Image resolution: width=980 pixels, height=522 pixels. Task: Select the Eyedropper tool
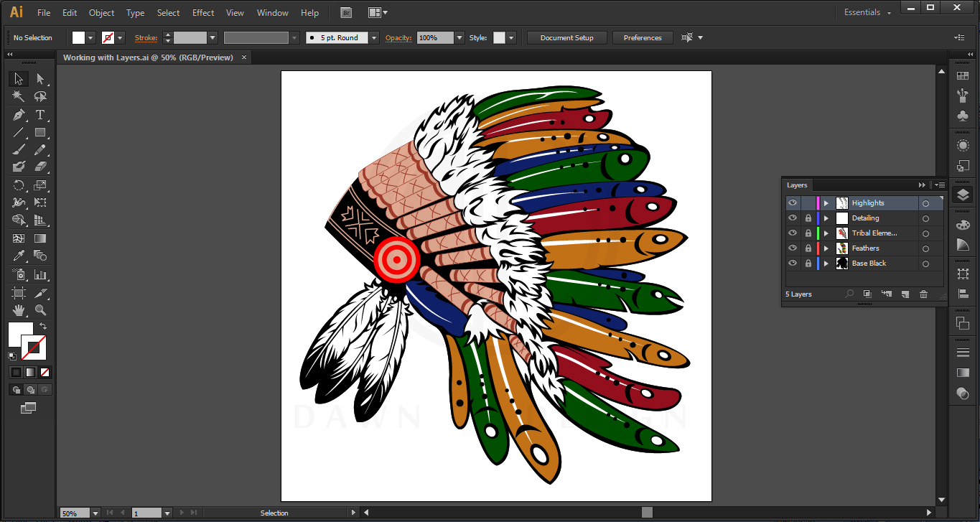click(19, 256)
